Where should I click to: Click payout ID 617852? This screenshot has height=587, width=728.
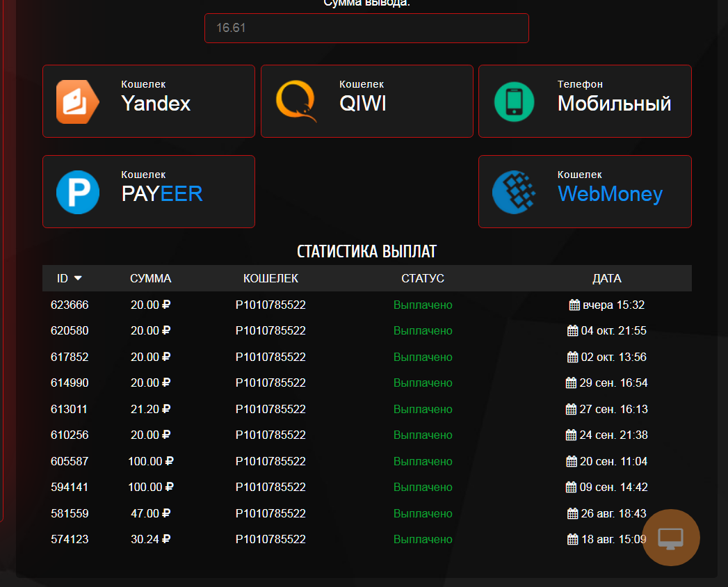[70, 357]
